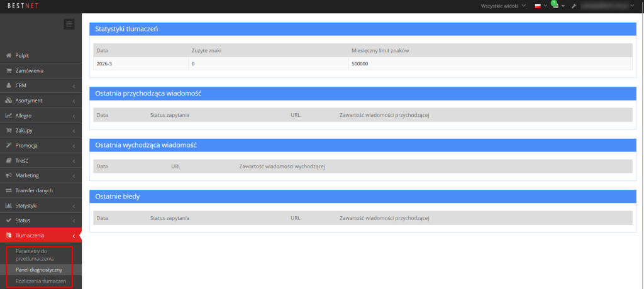Click the Transfer danych arrows icon
The image size is (644, 289).
(8, 190)
